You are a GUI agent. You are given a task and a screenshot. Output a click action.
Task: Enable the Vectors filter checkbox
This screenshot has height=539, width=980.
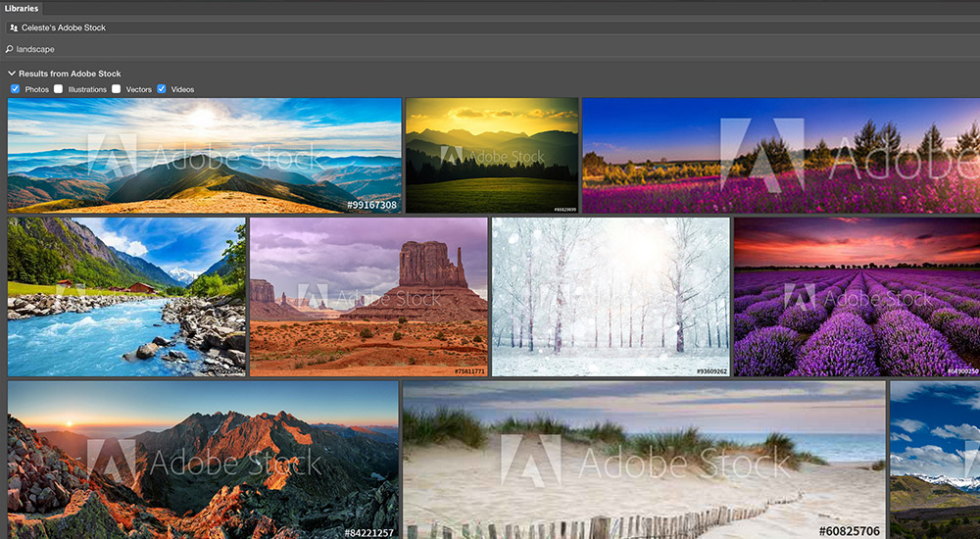pos(117,89)
